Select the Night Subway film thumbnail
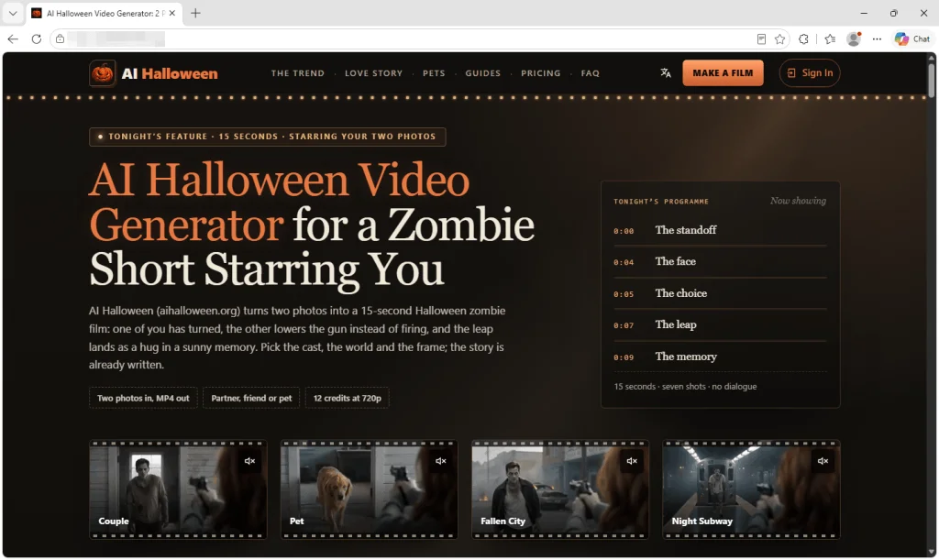The image size is (939, 560). (751, 490)
